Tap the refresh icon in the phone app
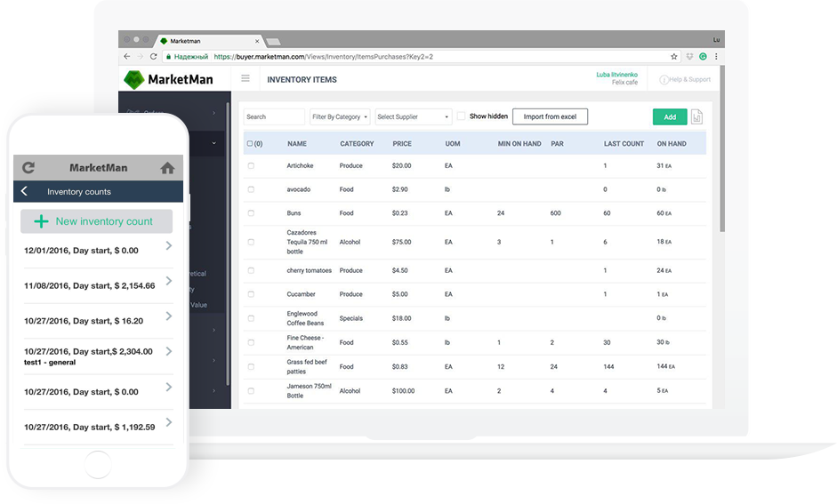The width and height of the screenshot is (837, 504). (28, 168)
